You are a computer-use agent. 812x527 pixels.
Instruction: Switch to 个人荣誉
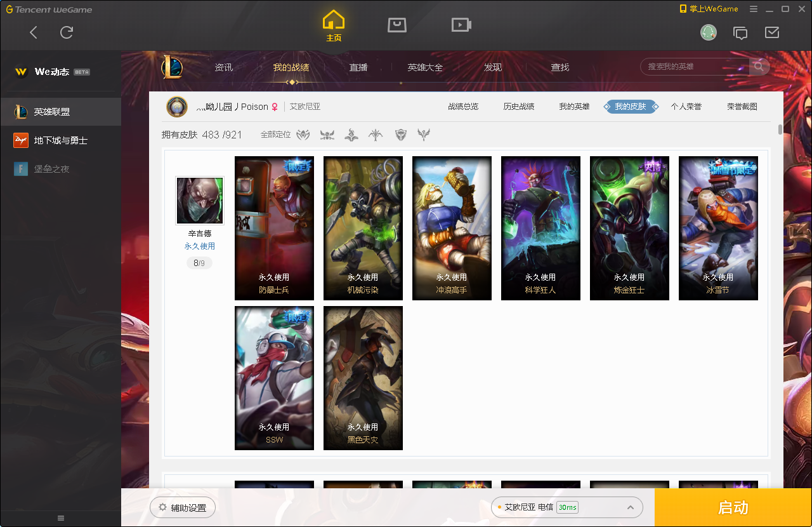(x=686, y=107)
